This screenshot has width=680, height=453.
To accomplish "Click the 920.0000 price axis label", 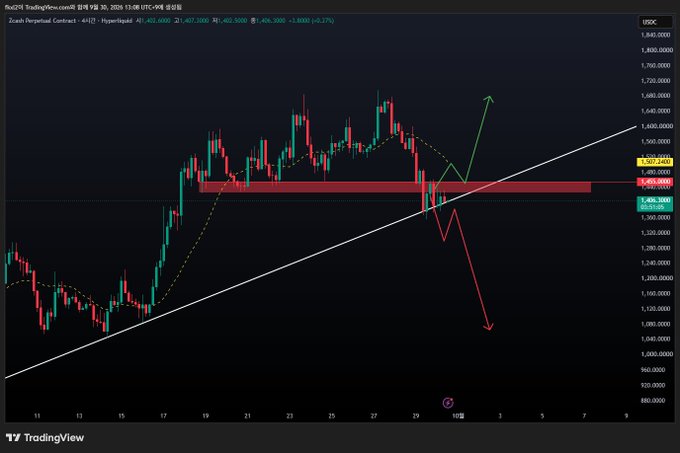I will (x=653, y=385).
